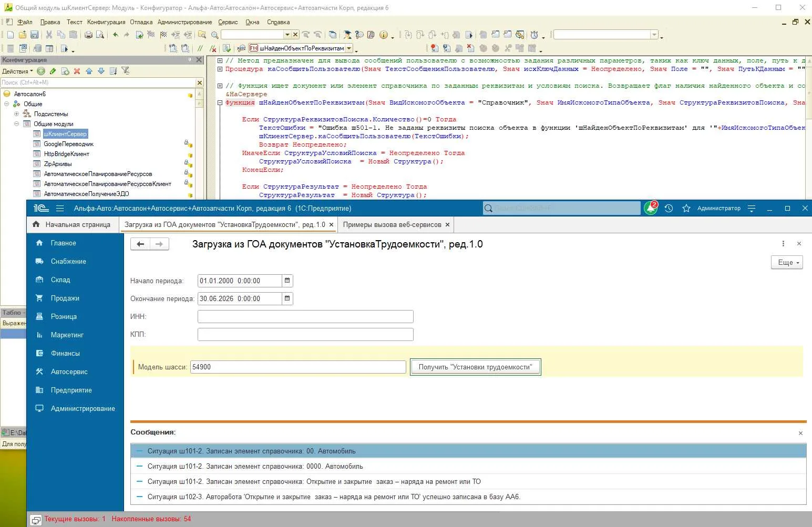Clear the Конфигурация panel search field
812x527 pixels.
(200, 82)
